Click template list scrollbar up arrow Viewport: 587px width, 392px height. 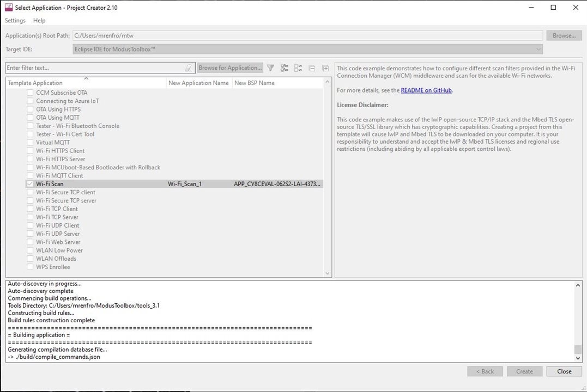pyautogui.click(x=328, y=82)
